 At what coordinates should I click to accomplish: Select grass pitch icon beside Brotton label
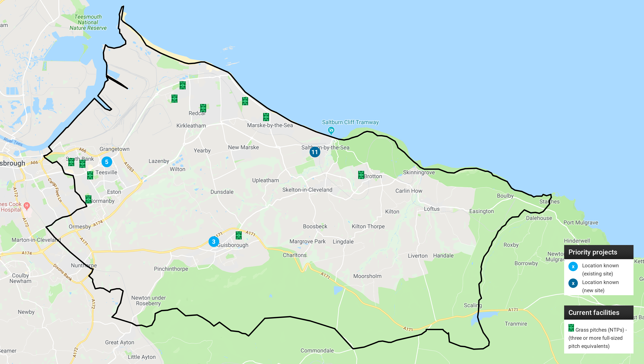(361, 175)
